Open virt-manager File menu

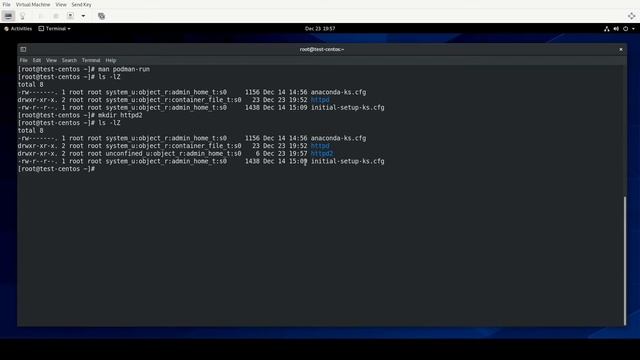point(7,4)
